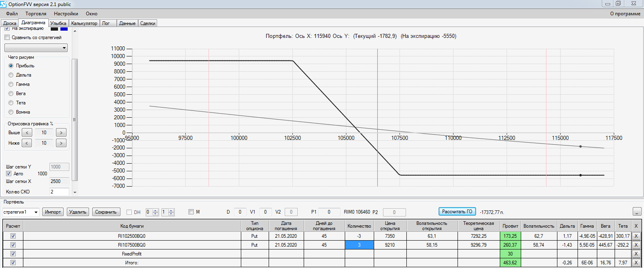
Task: Increase the 'Выше' graph range with the right arrow
Action: click(x=61, y=133)
